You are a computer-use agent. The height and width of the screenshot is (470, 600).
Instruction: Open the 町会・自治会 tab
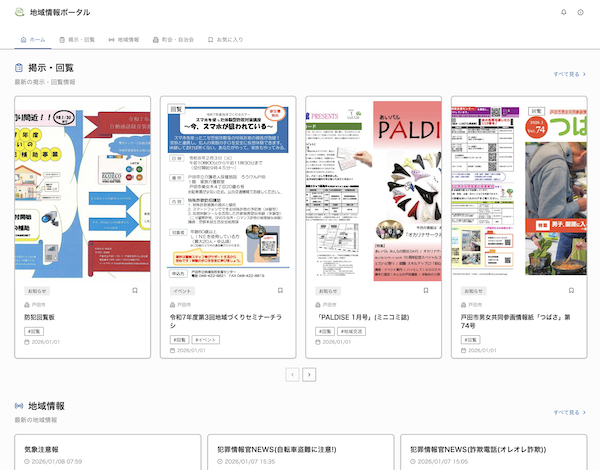click(x=173, y=40)
